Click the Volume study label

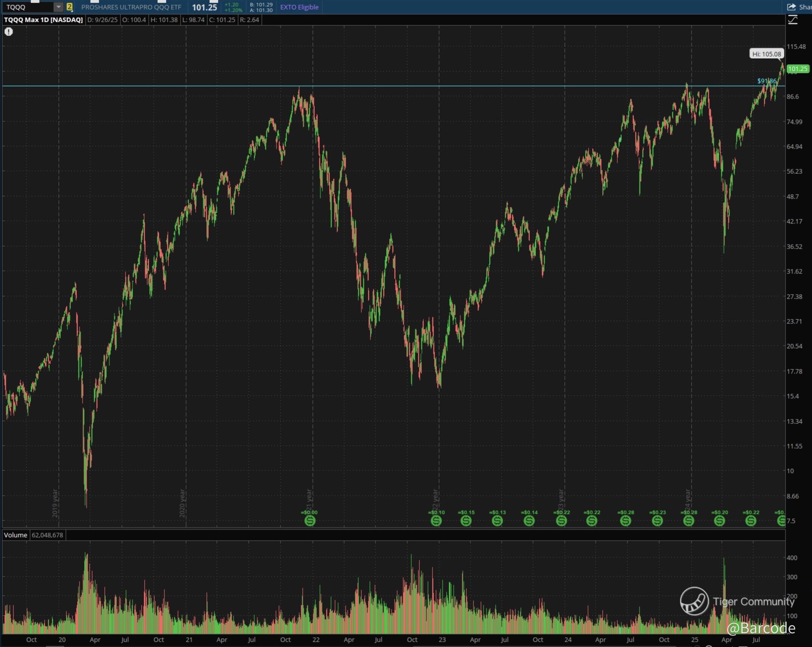pyautogui.click(x=15, y=535)
